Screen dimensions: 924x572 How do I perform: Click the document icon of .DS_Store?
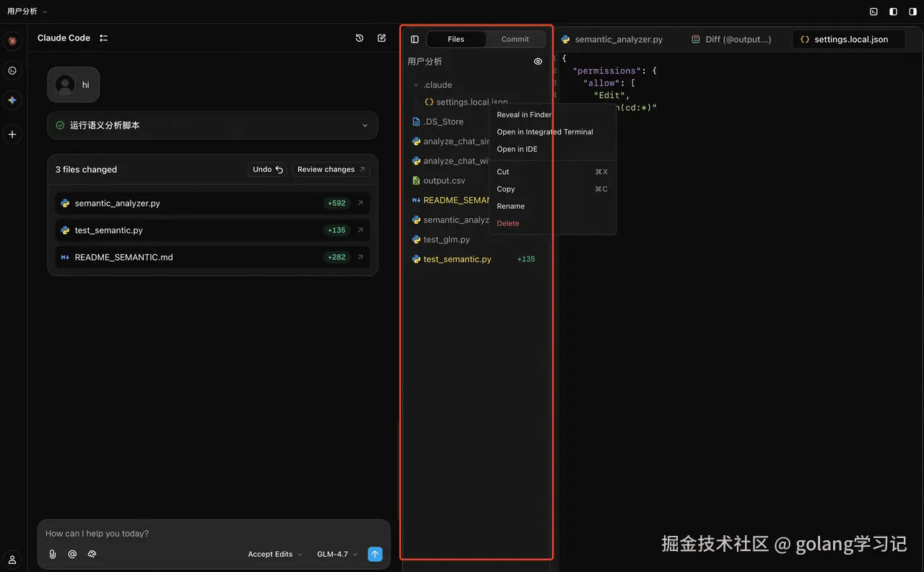pos(416,122)
